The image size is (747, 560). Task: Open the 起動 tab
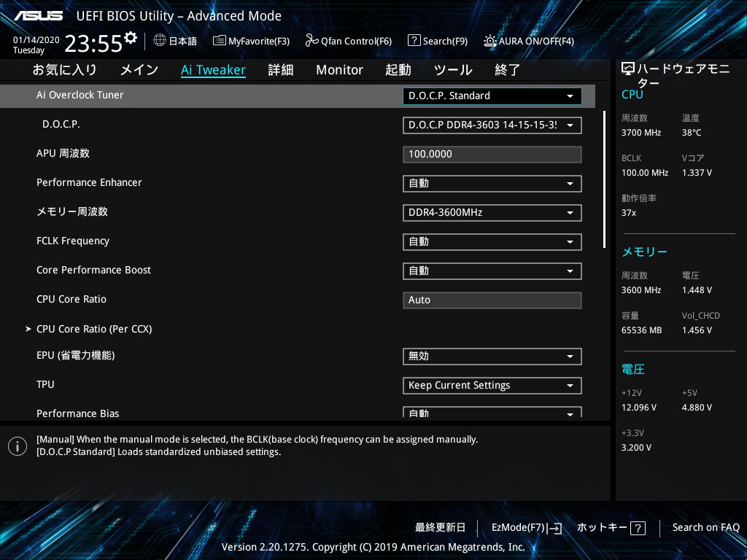point(398,70)
